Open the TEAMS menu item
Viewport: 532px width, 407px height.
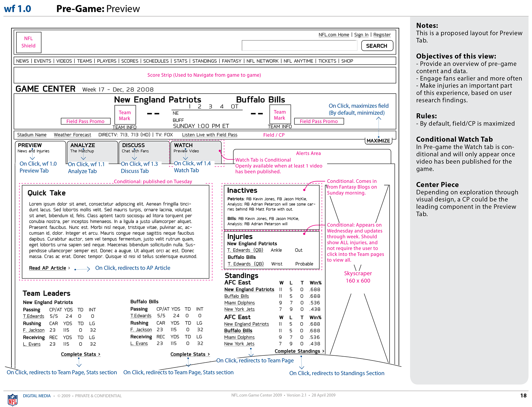pyautogui.click(x=85, y=61)
